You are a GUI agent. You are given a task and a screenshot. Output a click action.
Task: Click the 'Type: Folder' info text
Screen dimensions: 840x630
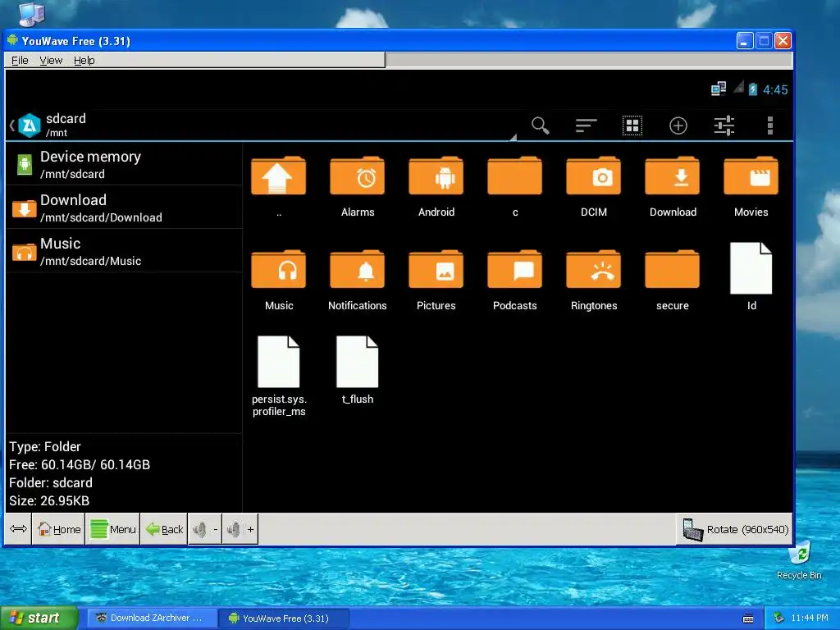click(x=45, y=447)
